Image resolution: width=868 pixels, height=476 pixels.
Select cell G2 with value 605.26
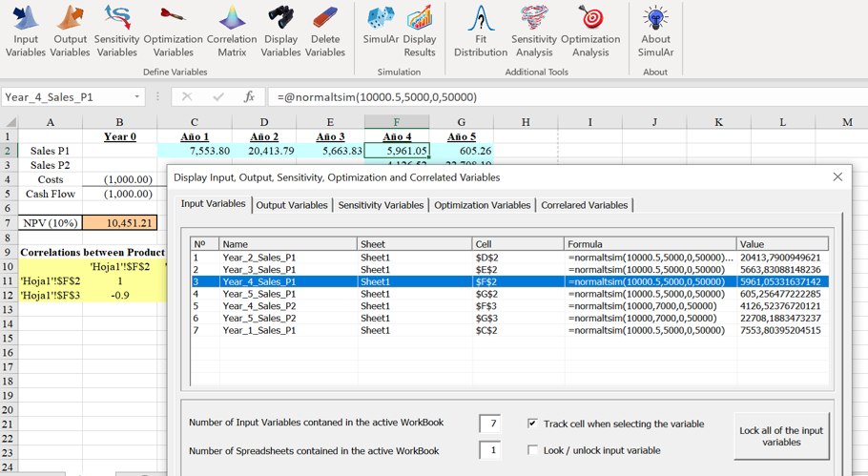(461, 151)
